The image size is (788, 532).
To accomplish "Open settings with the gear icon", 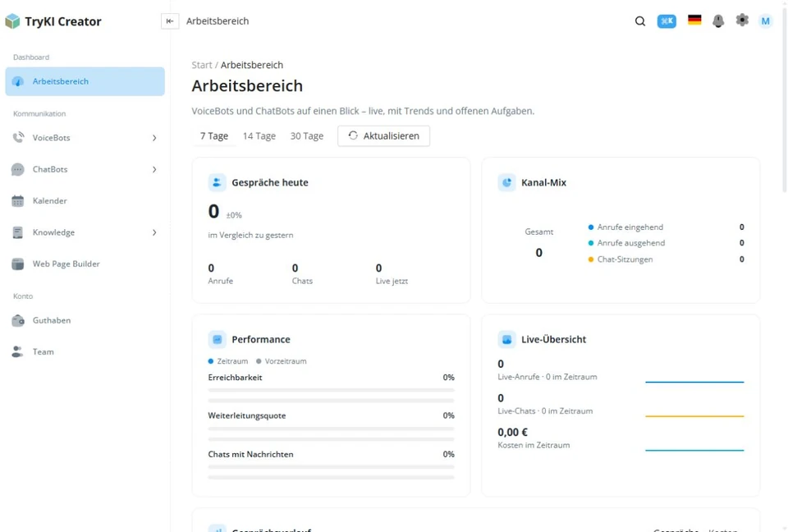I will (742, 20).
